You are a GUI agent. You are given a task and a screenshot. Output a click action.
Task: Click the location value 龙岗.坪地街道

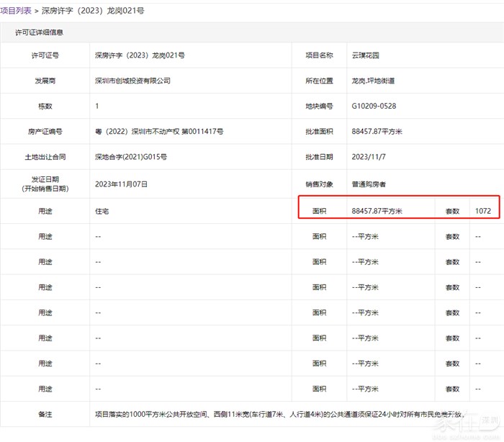pos(373,81)
